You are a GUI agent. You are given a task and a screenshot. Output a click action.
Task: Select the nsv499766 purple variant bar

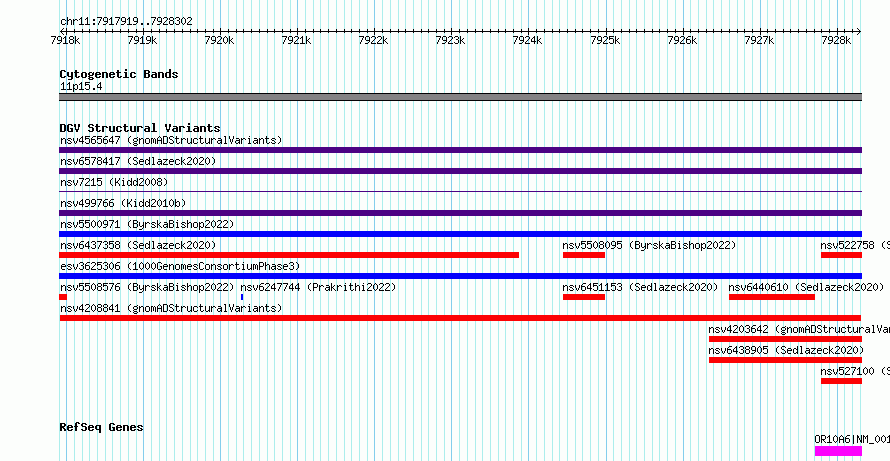click(460, 213)
